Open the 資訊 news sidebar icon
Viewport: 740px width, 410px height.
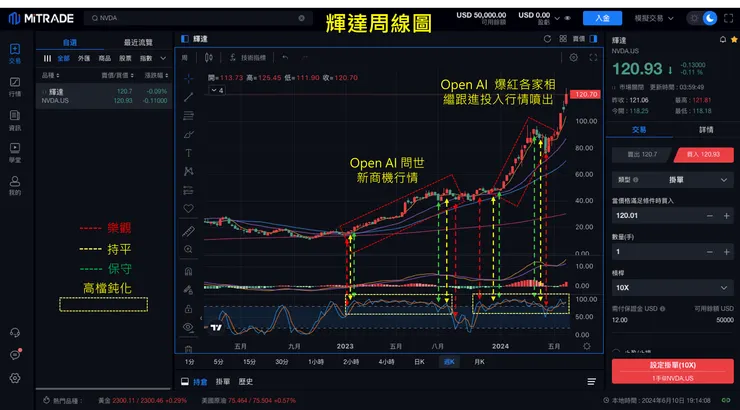click(15, 120)
